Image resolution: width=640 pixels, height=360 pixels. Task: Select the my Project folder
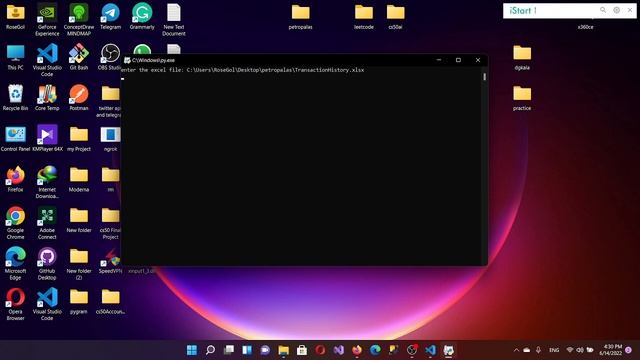(79, 138)
